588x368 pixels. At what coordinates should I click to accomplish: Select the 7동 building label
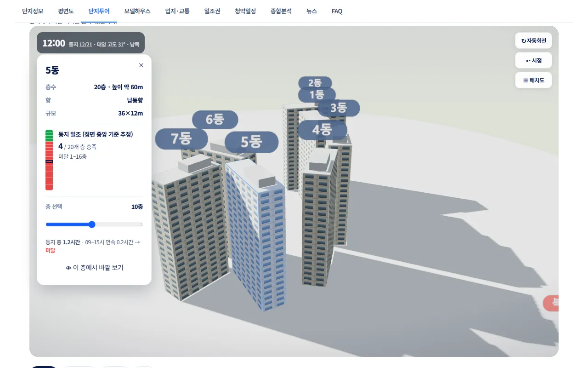181,138
